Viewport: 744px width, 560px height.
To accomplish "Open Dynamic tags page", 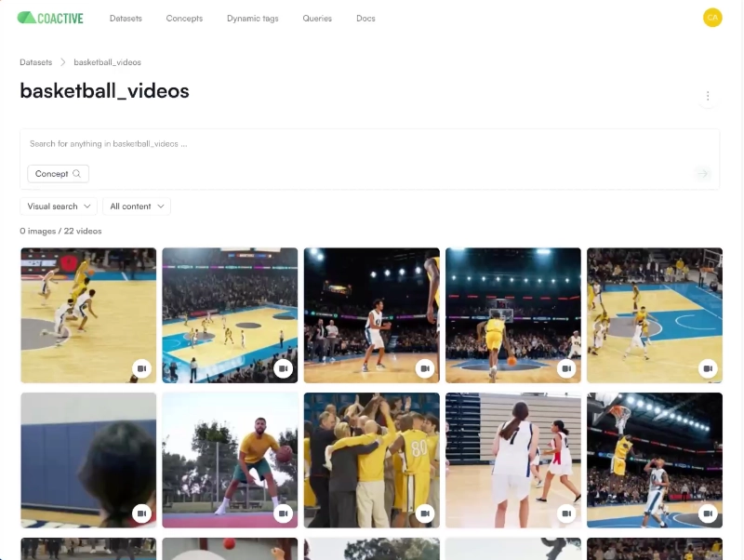I will pyautogui.click(x=252, y=19).
